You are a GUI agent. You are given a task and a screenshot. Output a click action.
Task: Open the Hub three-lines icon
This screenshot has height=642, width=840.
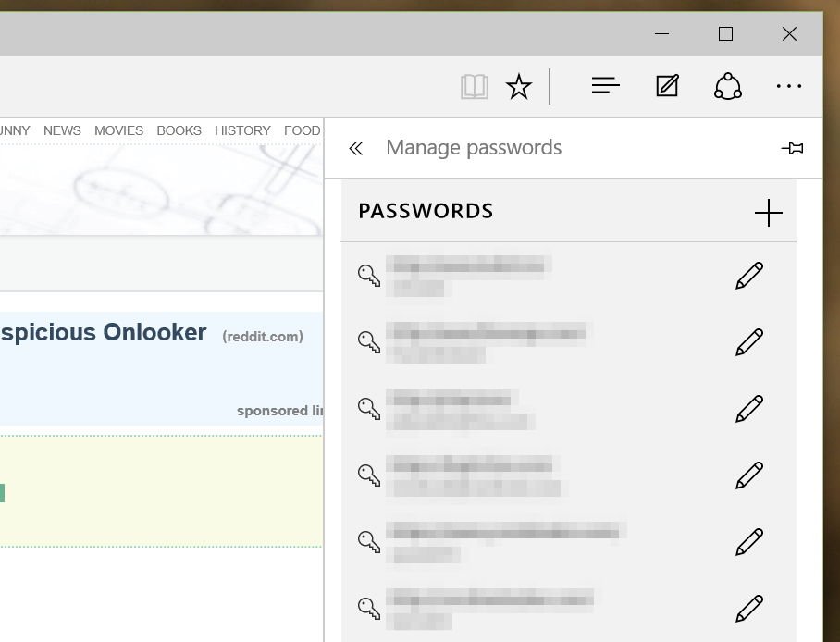[605, 86]
